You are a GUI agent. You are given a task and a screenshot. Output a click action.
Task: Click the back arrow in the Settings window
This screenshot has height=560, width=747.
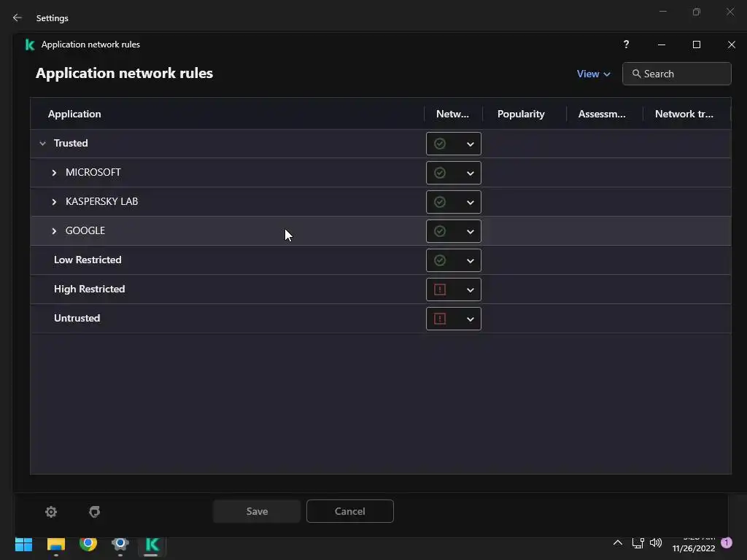point(18,17)
